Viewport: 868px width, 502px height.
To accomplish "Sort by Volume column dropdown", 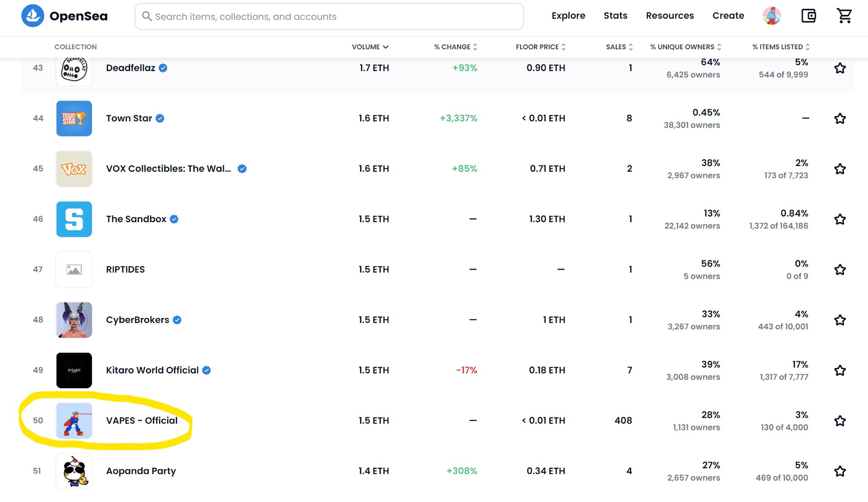I will tap(370, 47).
